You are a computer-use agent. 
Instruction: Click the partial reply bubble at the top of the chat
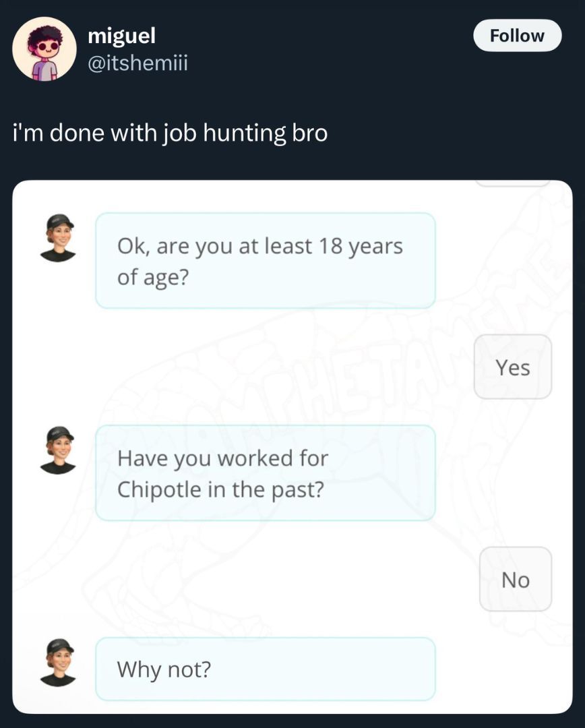[513, 183]
